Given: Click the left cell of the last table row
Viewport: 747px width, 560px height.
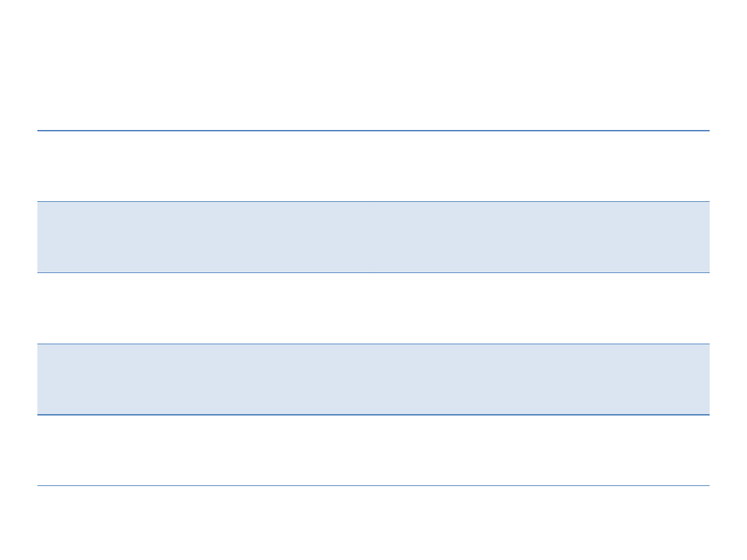Looking at the screenshot, I should click(x=205, y=450).
